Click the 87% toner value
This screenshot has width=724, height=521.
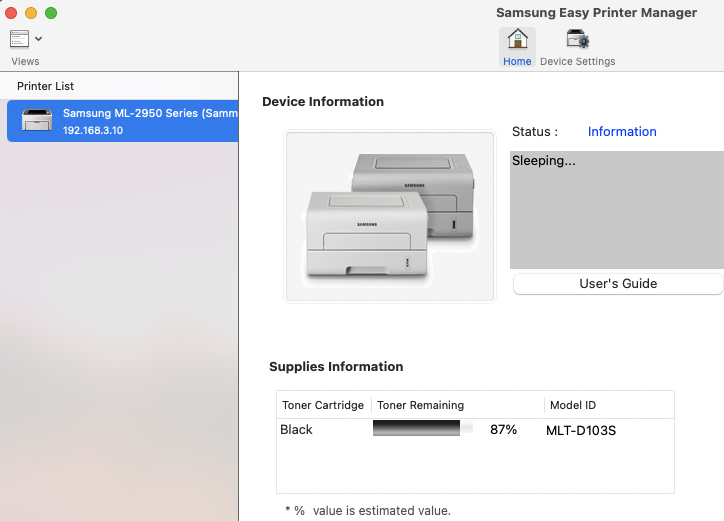[503, 430]
